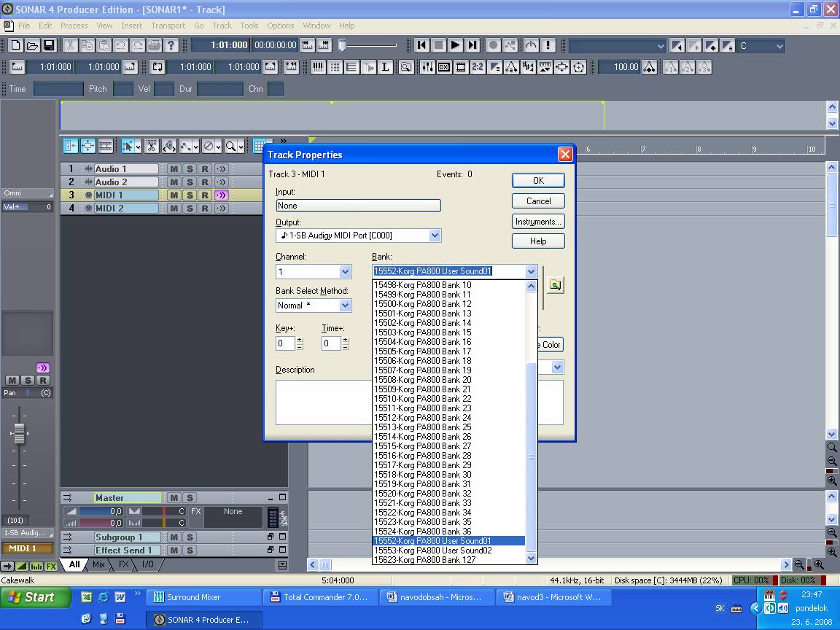Start playback with the Play button
The image size is (840, 630).
pyautogui.click(x=455, y=45)
